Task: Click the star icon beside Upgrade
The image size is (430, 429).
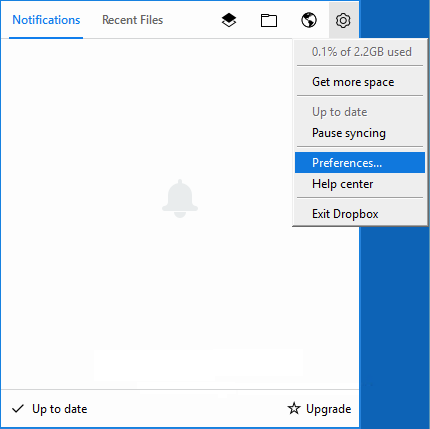Action: [x=294, y=408]
